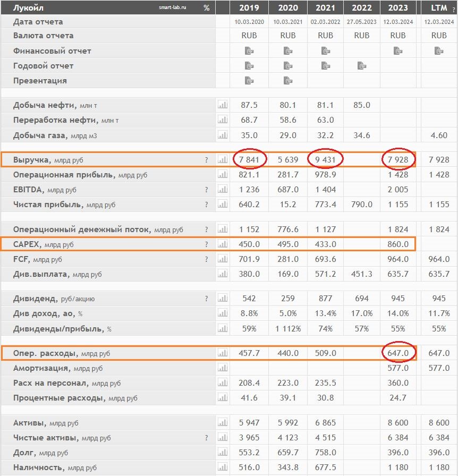The image size is (458, 476).
Task: Show chart for Долг row
Action: click(223, 452)
